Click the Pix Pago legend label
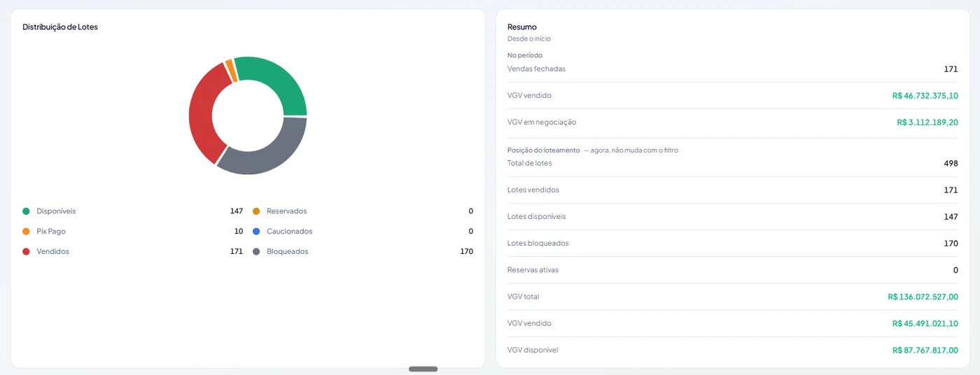Image resolution: width=980 pixels, height=375 pixels. click(51, 232)
